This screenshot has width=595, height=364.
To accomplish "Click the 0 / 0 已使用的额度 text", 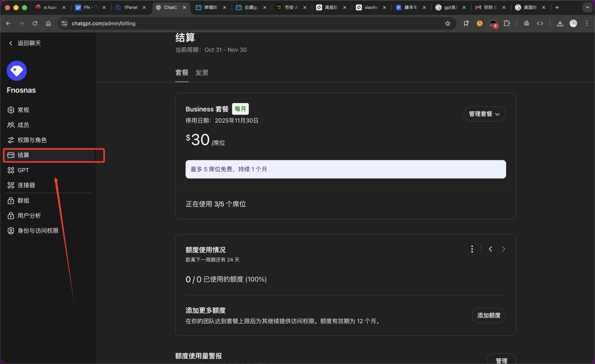I will (x=226, y=279).
